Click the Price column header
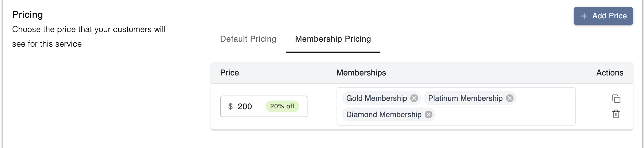The image size is (644, 148). (230, 73)
